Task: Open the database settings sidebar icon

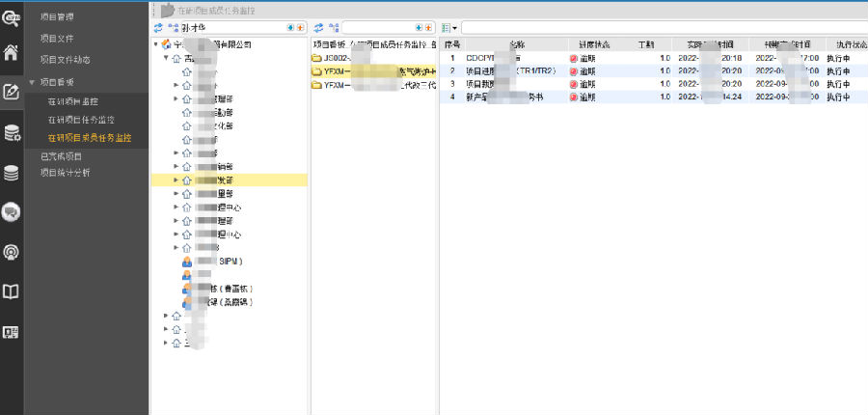Action: point(12,133)
